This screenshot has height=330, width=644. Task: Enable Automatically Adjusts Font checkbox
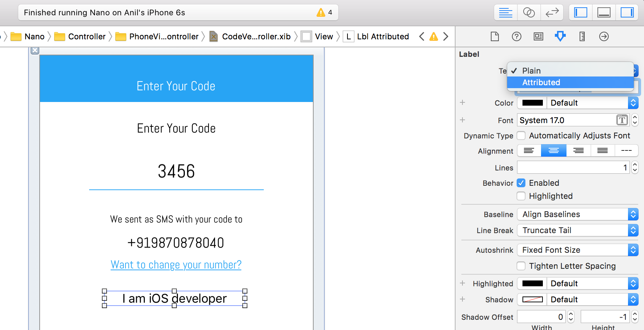click(x=521, y=135)
